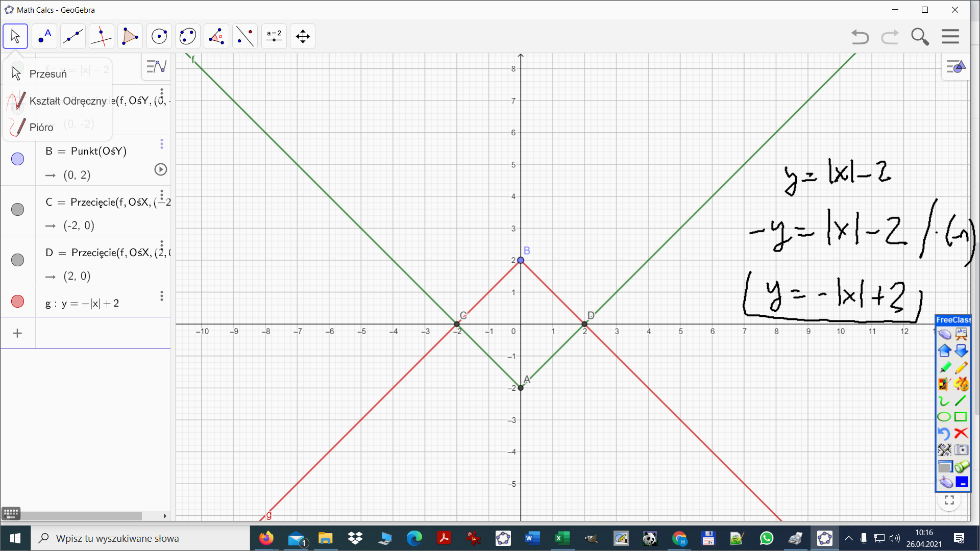Image resolution: width=980 pixels, height=551 pixels.
Task: Open Windows notification center
Action: click(959, 538)
